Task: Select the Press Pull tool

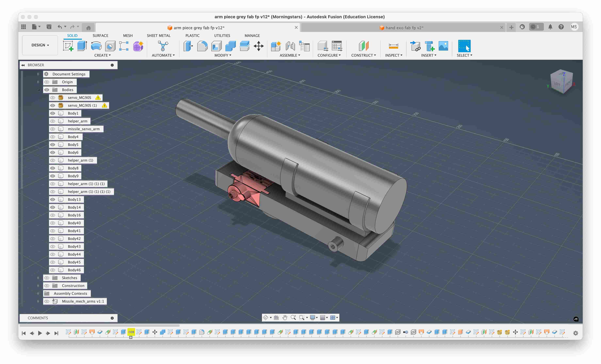Action: click(x=188, y=46)
